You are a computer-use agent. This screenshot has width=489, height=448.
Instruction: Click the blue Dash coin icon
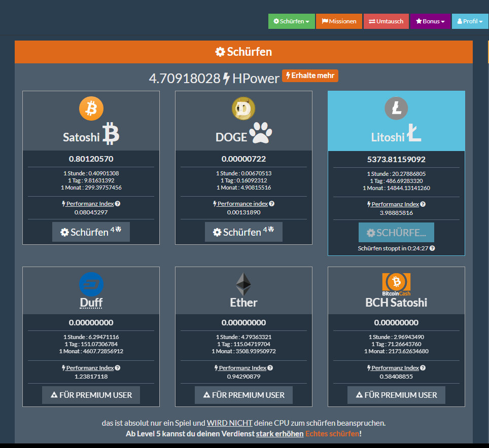pos(91,284)
